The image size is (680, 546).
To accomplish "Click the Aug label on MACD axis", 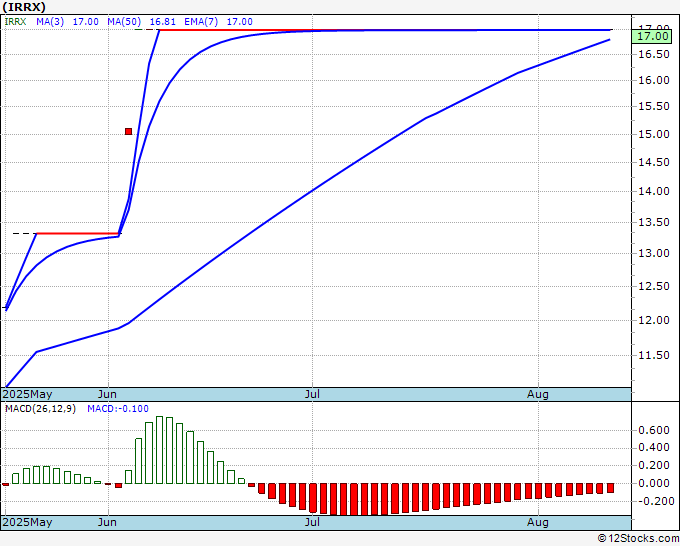I will coord(538,522).
